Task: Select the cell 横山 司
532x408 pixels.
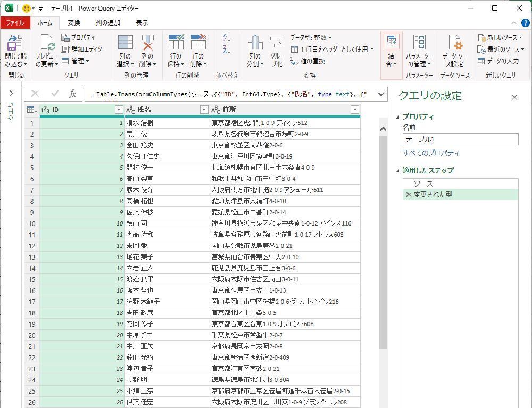Action: point(167,223)
